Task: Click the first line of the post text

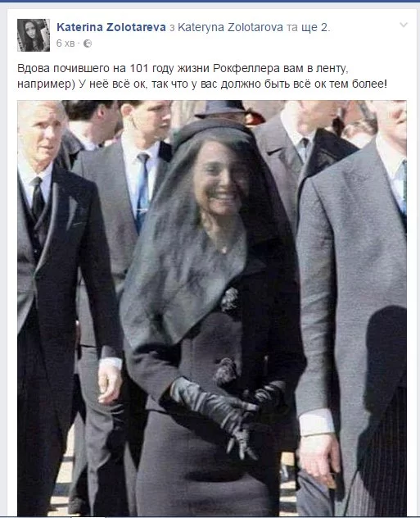Action: pos(183,68)
